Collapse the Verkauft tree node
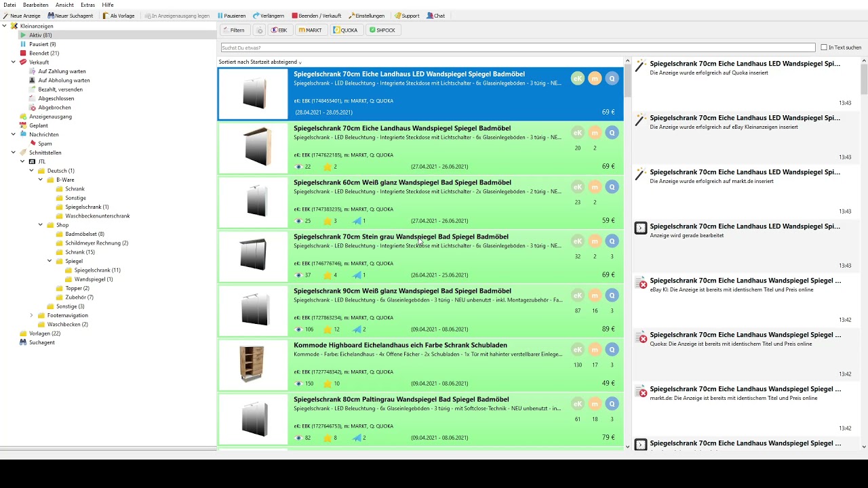The height and width of the screenshot is (488, 868). pos(13,62)
